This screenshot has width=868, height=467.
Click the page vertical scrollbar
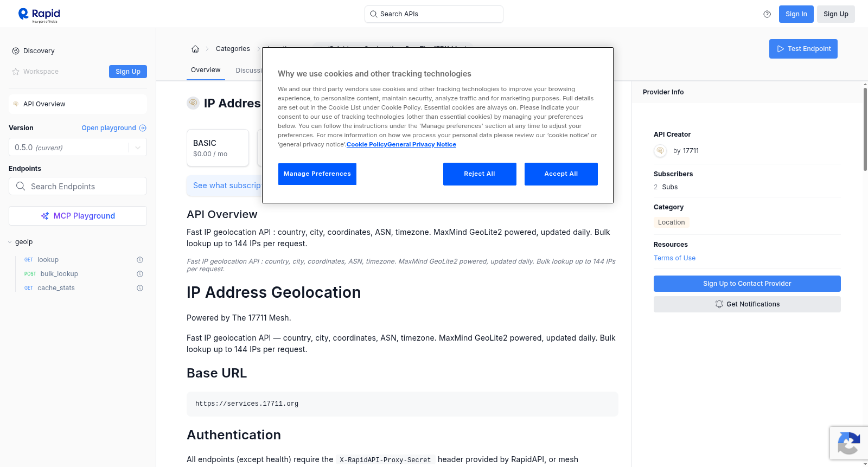click(865, 129)
